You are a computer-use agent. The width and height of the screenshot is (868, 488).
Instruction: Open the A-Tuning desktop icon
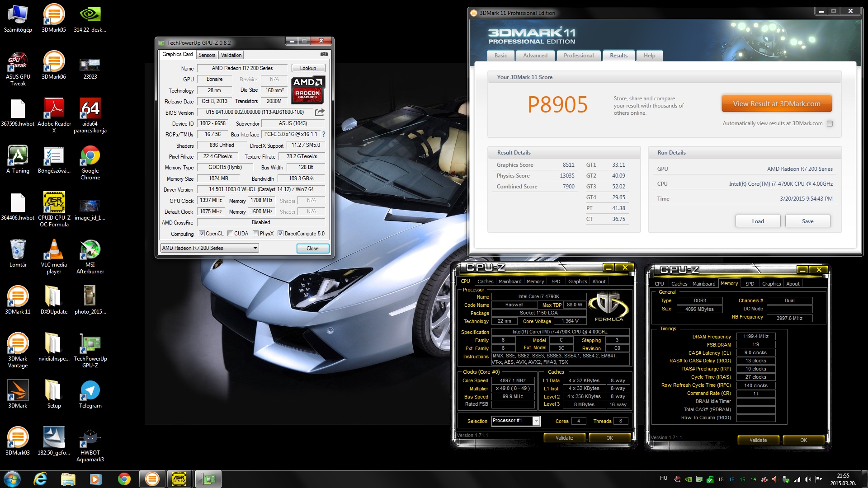18,159
